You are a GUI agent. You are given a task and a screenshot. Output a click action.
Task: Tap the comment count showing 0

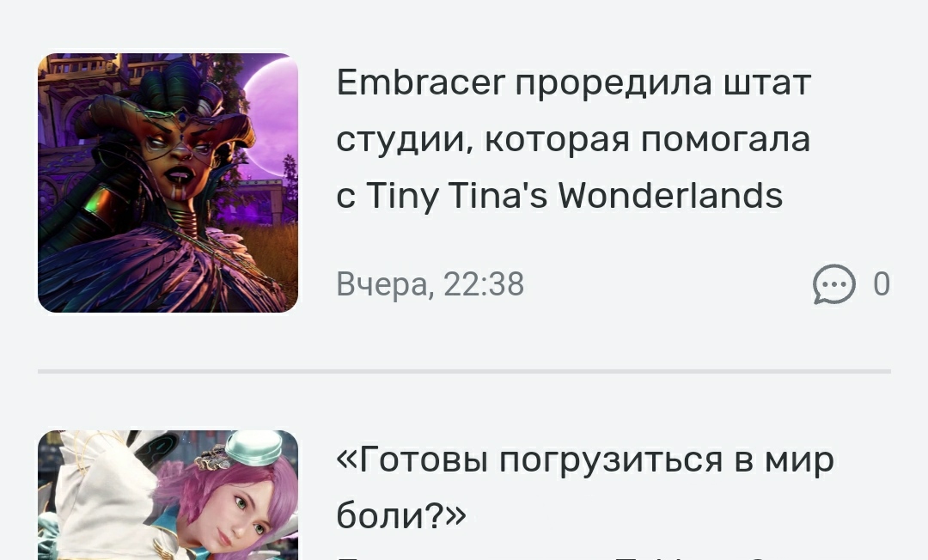click(x=882, y=283)
